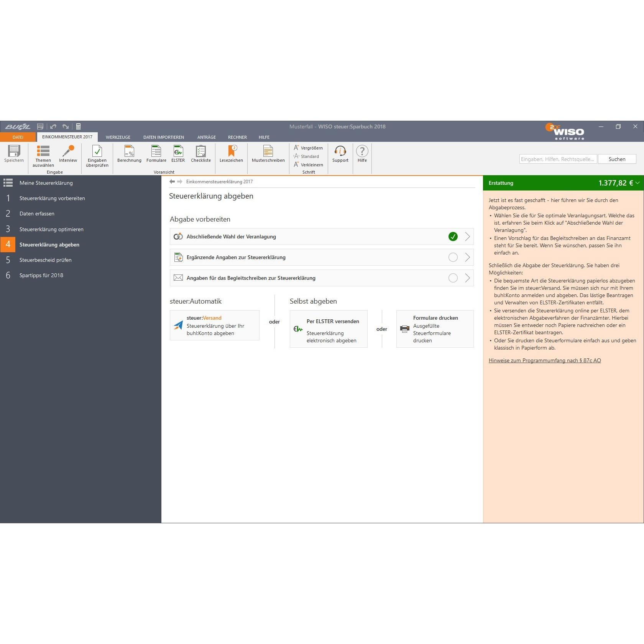Open the HILFE tab
This screenshot has width=644, height=644.
coord(264,137)
